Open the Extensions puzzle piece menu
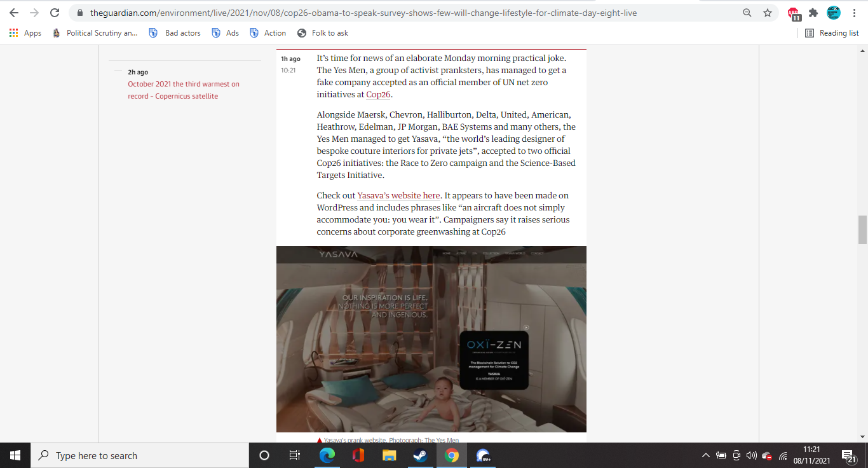Image resolution: width=868 pixels, height=468 pixels. click(x=813, y=13)
